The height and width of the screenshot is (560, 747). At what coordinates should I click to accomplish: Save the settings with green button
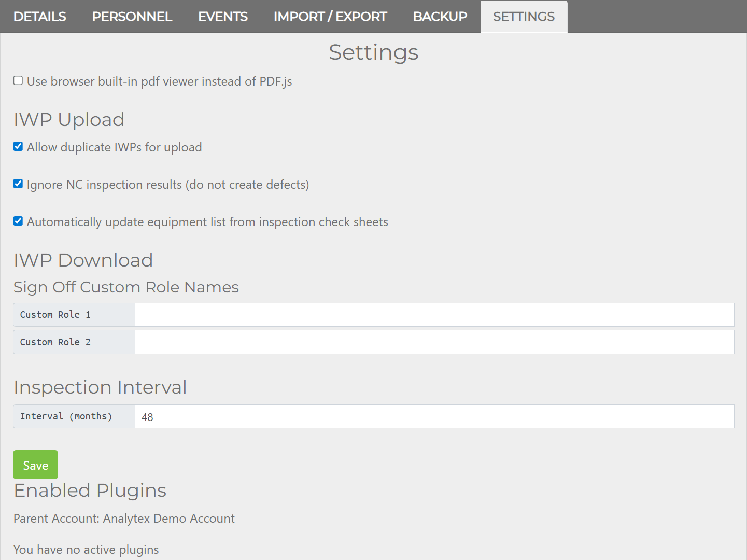tap(35, 465)
